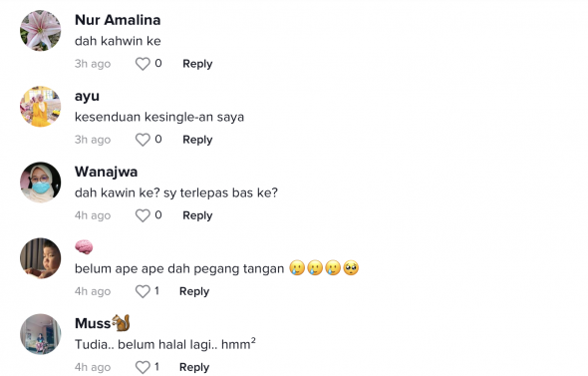Open Nur Amalina's username link
The image size is (588, 376).
click(x=118, y=20)
